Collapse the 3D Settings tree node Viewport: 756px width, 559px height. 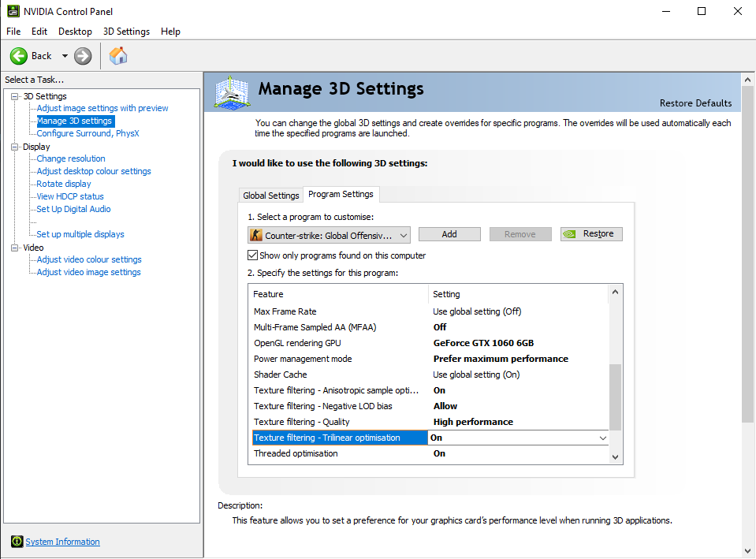[14, 96]
